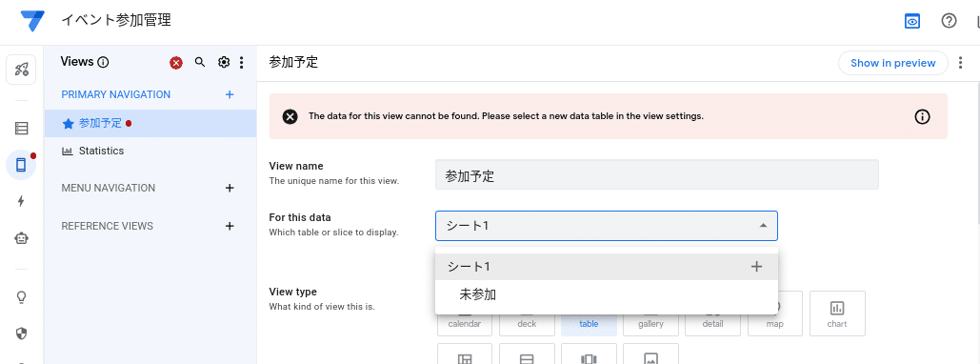Open the help question mark icon
Viewport: 980px width, 364px height.
coord(949,21)
